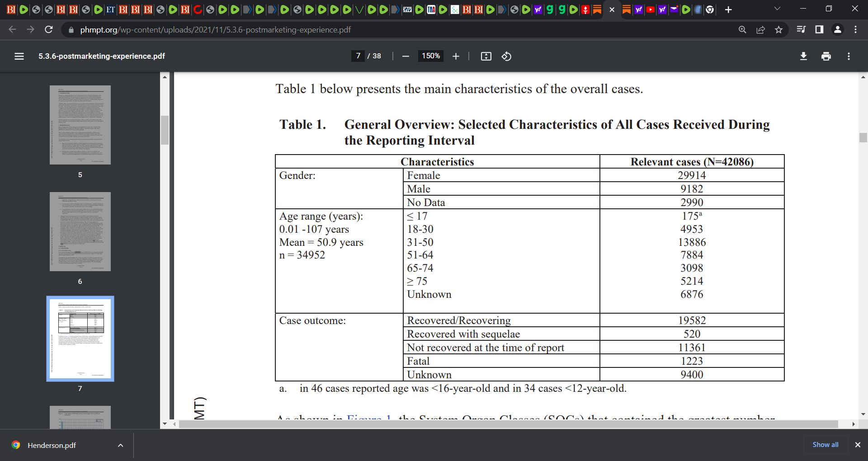Open the tab search dropdown chevron
Viewport: 868px width, 461px height.
pos(777,9)
